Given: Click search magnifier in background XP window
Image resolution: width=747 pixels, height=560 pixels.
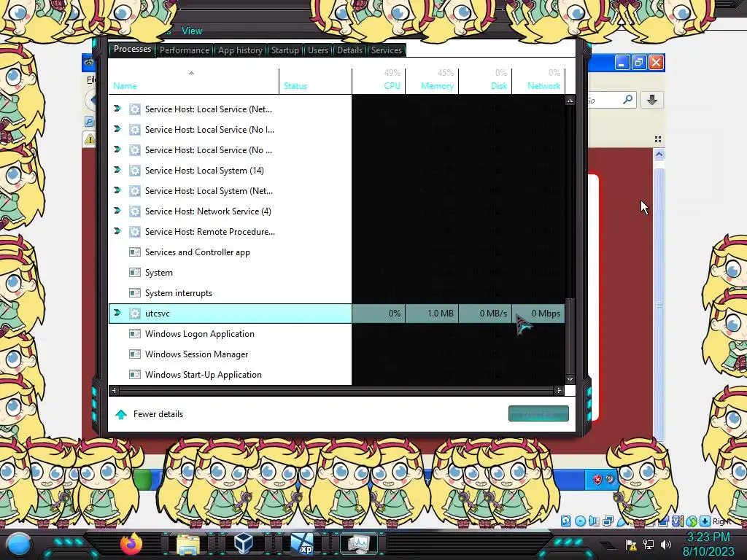Looking at the screenshot, I should click(628, 99).
